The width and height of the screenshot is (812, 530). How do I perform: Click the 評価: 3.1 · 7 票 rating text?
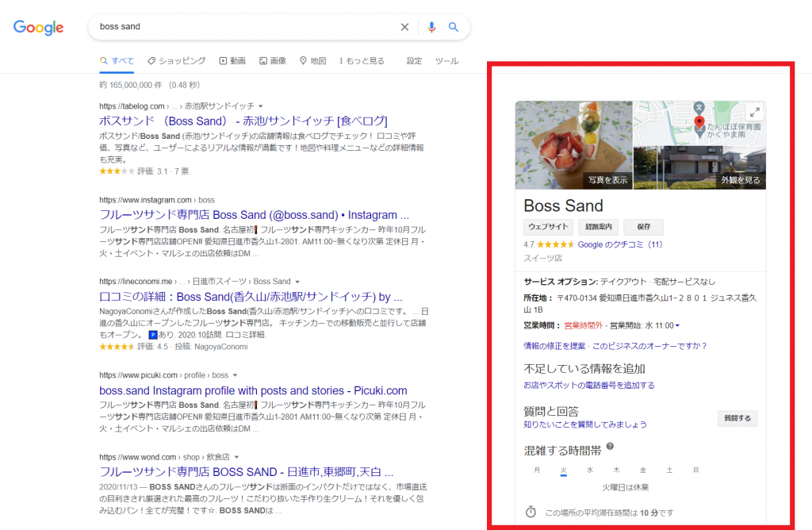coord(163,171)
